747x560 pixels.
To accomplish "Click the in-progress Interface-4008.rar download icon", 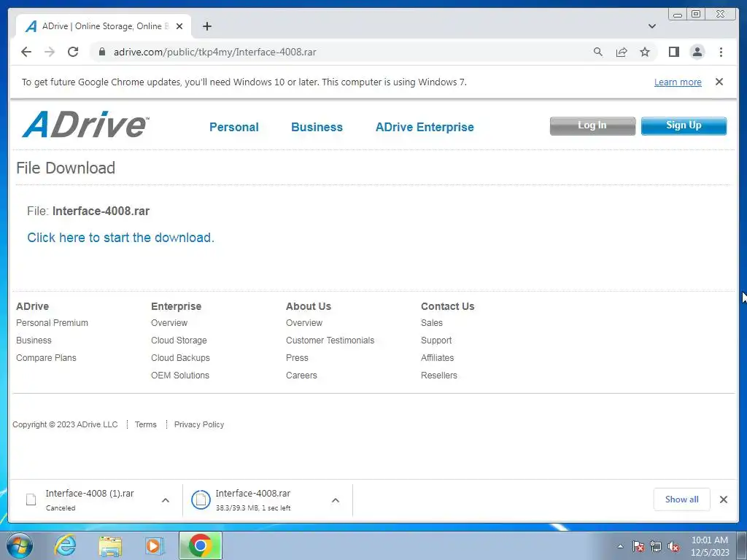I will point(201,499).
